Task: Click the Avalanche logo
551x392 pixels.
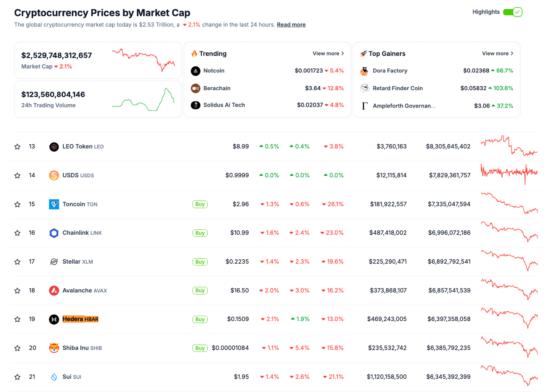Action: (x=54, y=291)
